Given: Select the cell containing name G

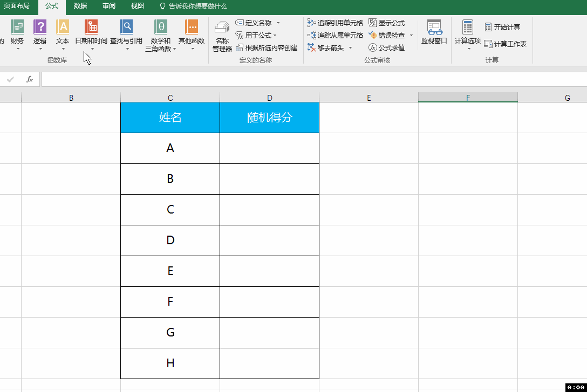Looking at the screenshot, I should tap(170, 333).
